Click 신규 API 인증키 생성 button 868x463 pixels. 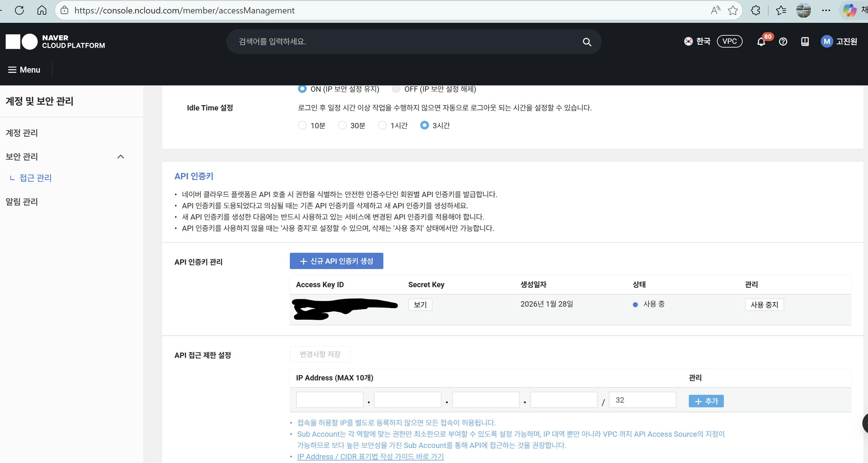pyautogui.click(x=336, y=261)
